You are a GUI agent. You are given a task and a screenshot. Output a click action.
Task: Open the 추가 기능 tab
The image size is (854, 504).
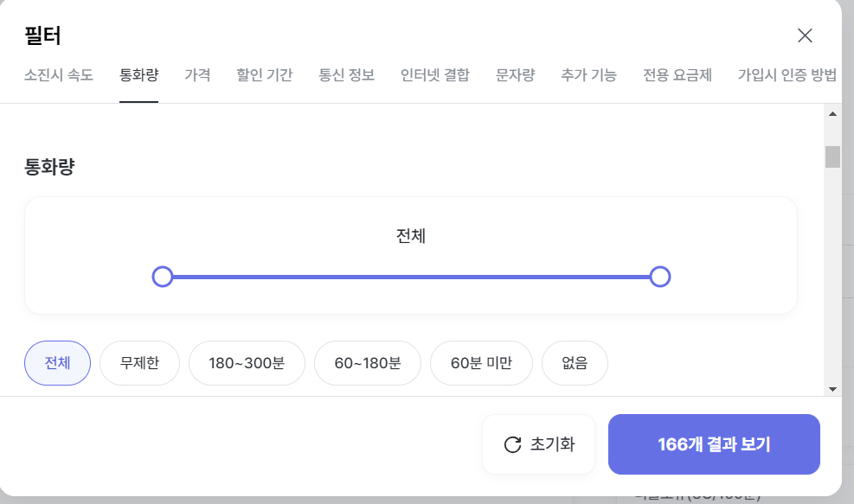pos(588,75)
